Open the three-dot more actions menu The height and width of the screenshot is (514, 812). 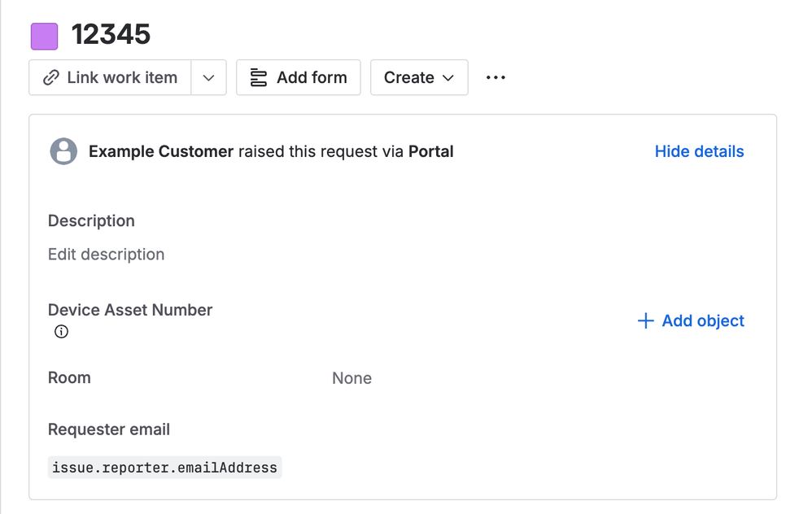click(495, 78)
